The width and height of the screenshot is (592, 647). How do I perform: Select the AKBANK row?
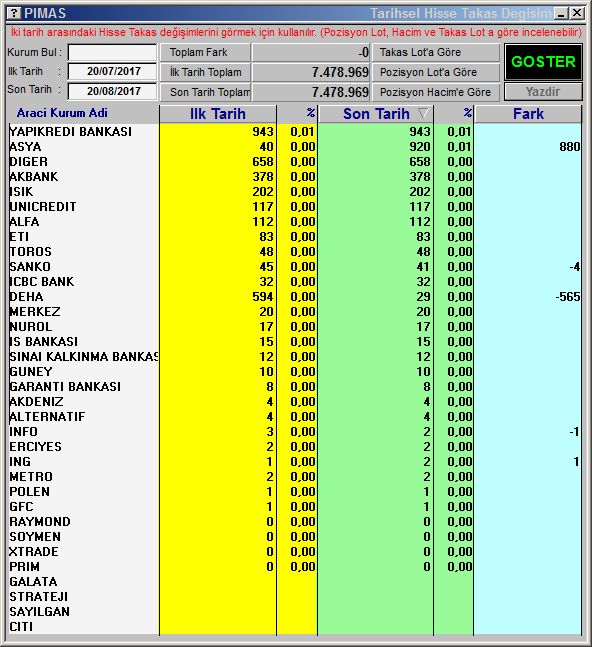click(x=295, y=177)
